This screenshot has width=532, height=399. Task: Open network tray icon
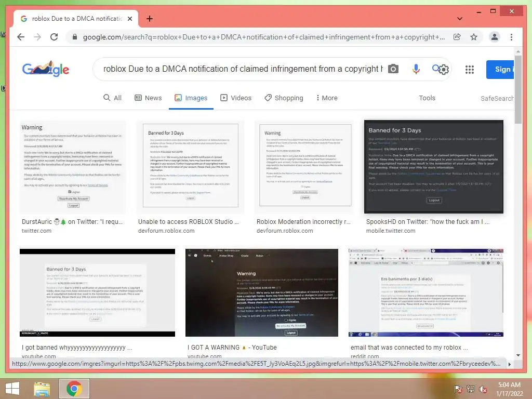pyautogui.click(x=471, y=389)
